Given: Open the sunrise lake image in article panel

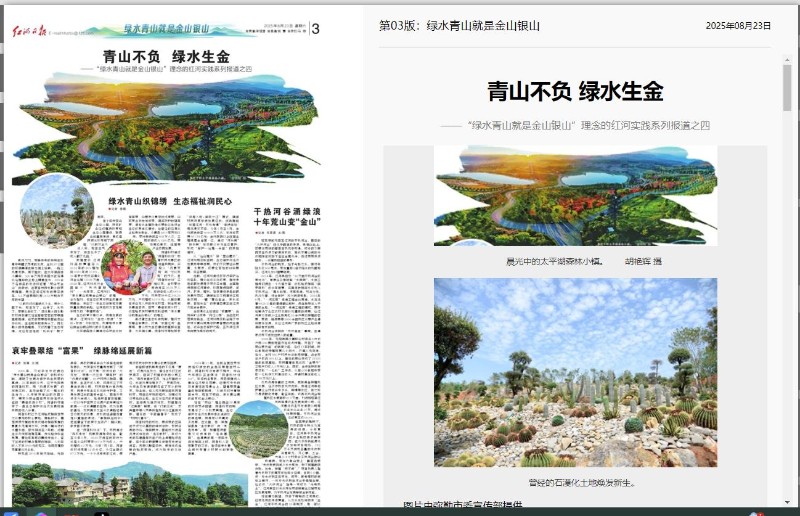Looking at the screenshot, I should 575,195.
